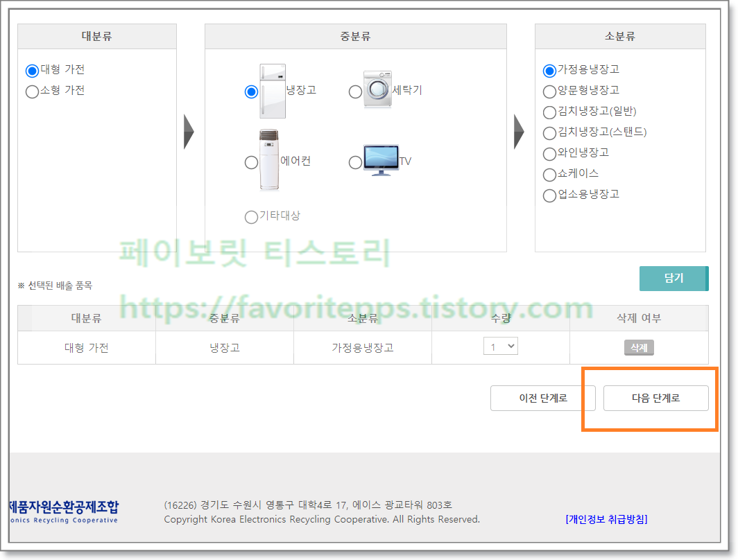Click the 수량 table column header

[x=501, y=318]
